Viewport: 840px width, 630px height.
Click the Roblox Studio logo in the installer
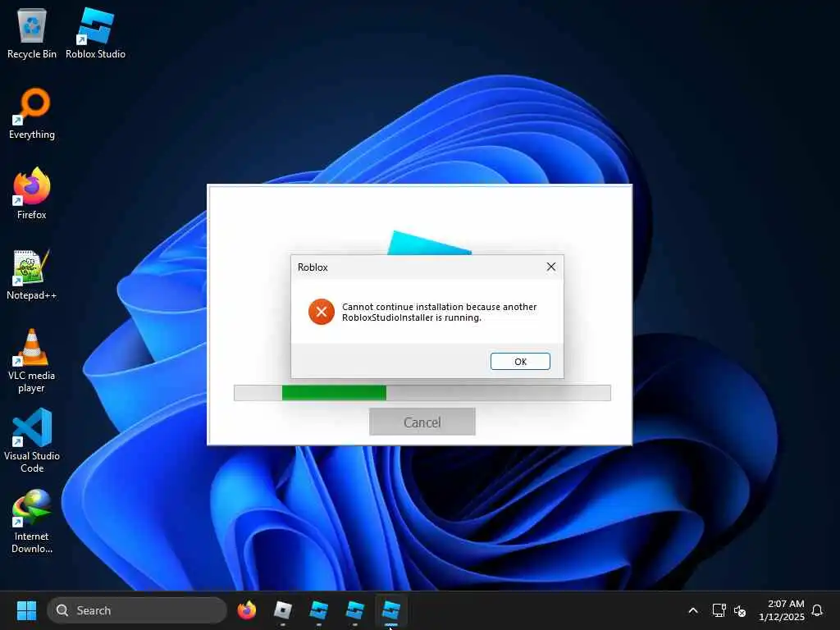pyautogui.click(x=429, y=243)
